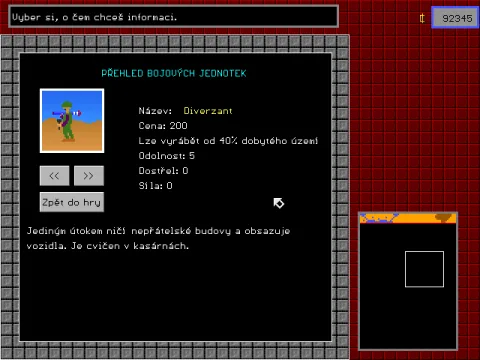Click the credits counter showing 92345
The width and height of the screenshot is (480, 360).
[455, 18]
